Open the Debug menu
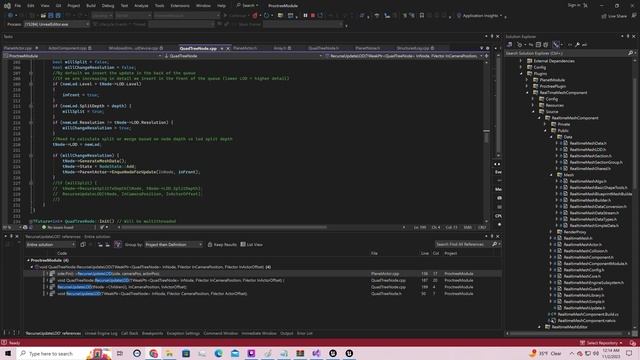The image size is (640, 360). pyautogui.click(x=108, y=6)
